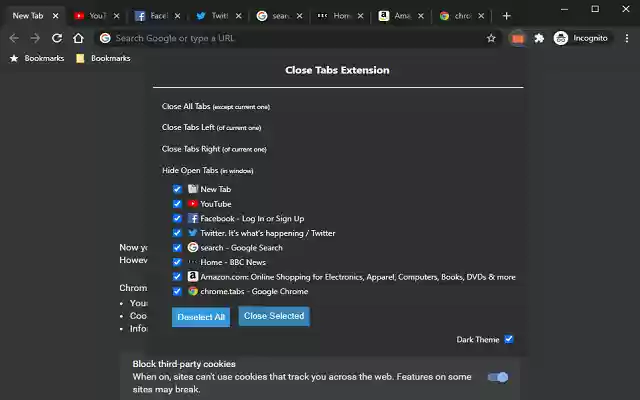The width and height of the screenshot is (640, 400).
Task: Go forward using the forward arrow
Action: tap(36, 38)
